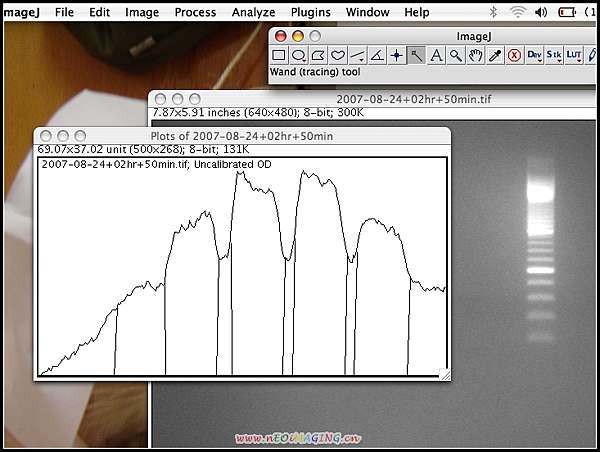This screenshot has height=452, width=600.
Task: Open the Stk stacks menu tool
Action: 554,55
